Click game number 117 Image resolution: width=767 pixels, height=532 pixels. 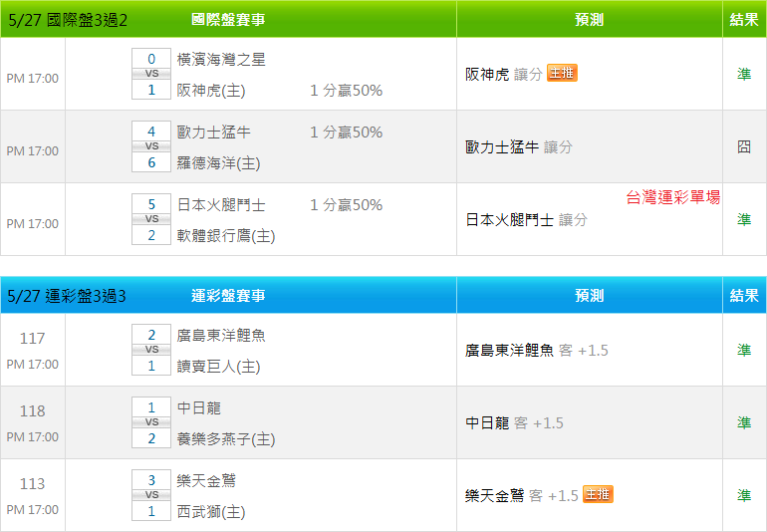pos(32,338)
